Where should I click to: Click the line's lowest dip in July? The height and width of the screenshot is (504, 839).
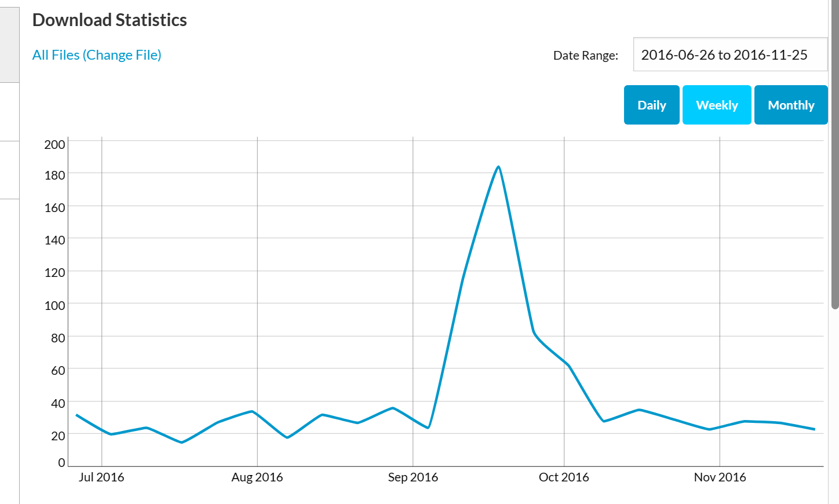181,443
